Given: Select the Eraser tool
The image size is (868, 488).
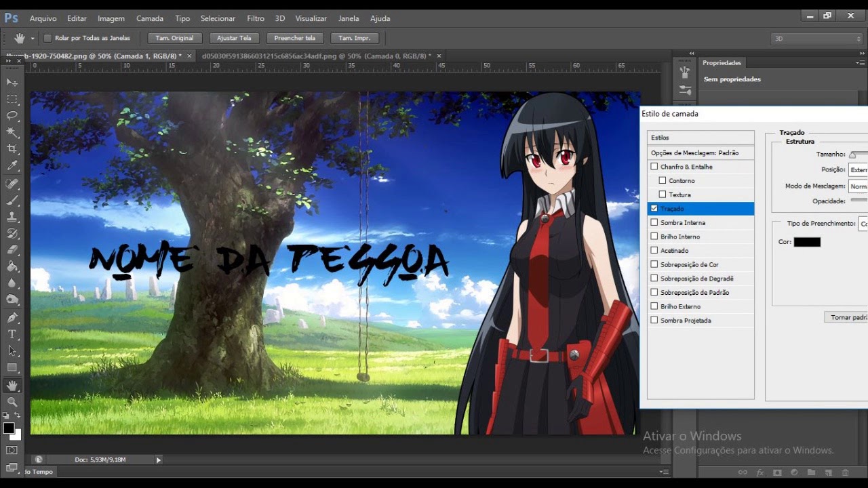Looking at the screenshot, I should (x=12, y=250).
